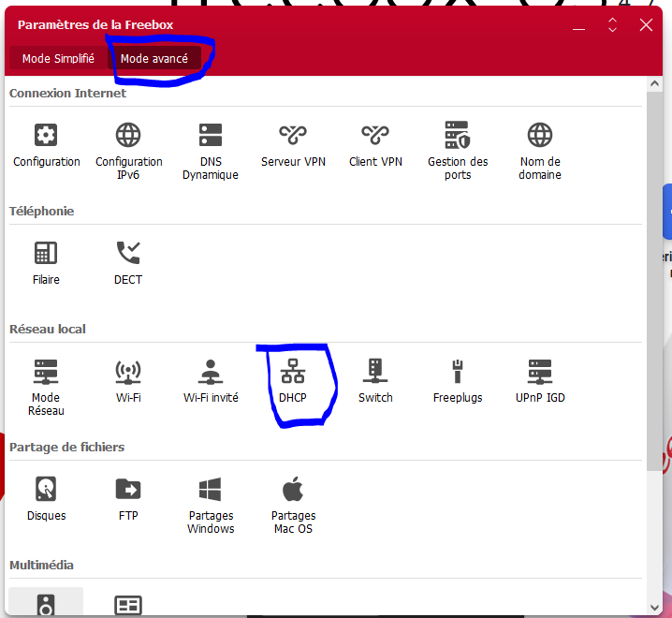Open Mode Réseau settings
The width and height of the screenshot is (672, 618).
pos(46,388)
